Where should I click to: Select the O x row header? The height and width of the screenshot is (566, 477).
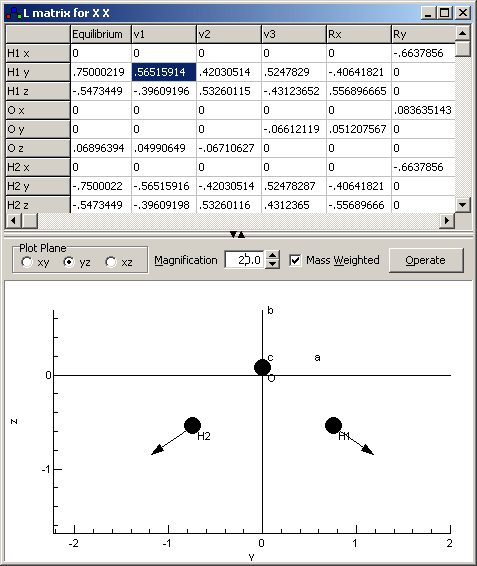click(x=38, y=110)
